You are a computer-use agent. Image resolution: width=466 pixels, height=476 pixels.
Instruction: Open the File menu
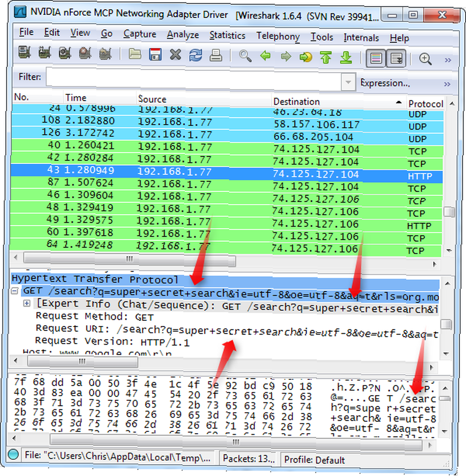26,32
